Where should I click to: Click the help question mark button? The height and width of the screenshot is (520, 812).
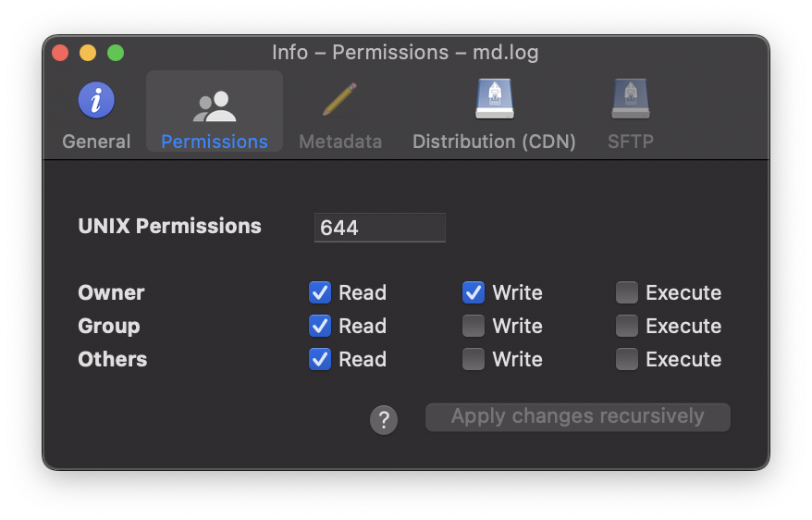pos(384,419)
